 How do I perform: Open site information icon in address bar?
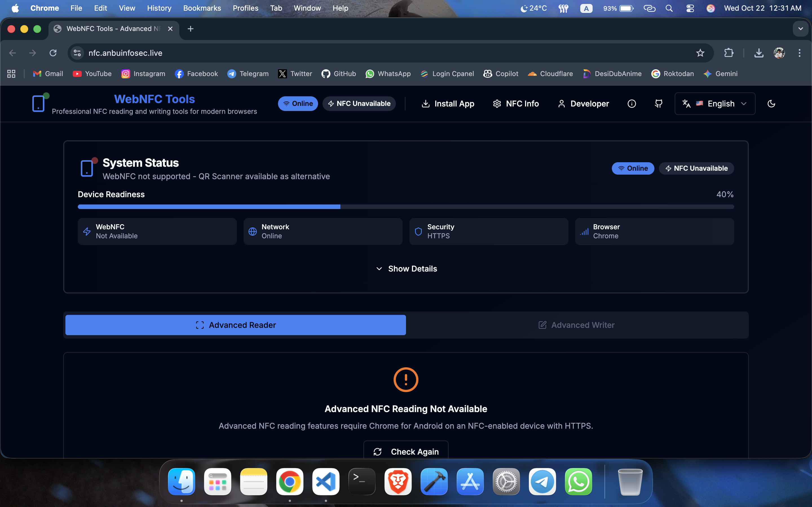coord(78,53)
